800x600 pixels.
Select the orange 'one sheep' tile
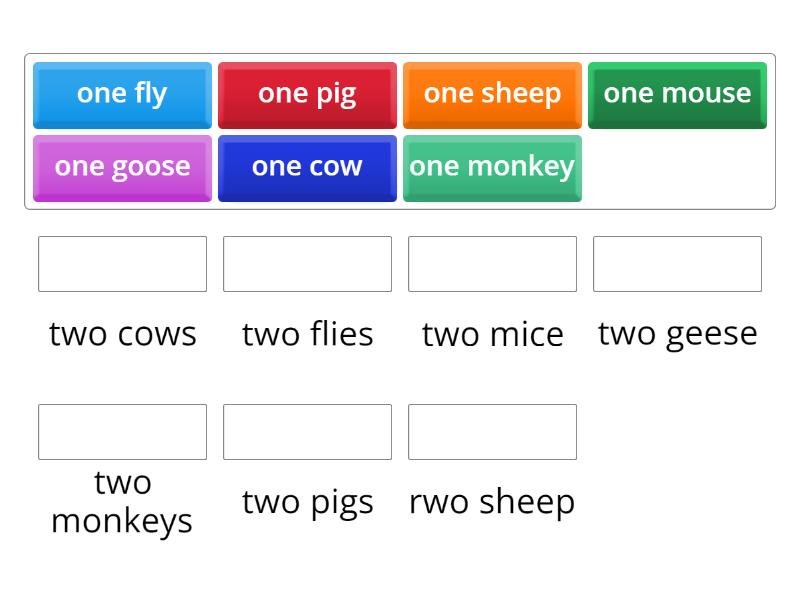492,93
